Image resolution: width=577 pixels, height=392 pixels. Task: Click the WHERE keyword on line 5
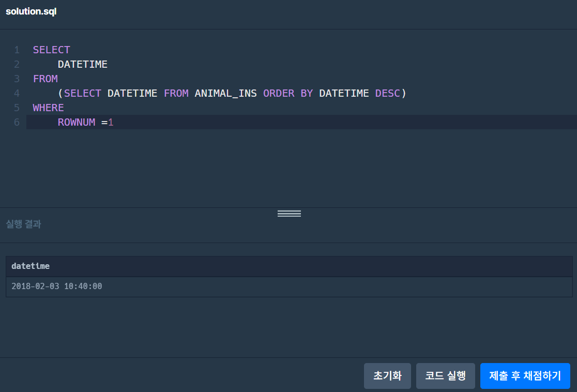(48, 108)
